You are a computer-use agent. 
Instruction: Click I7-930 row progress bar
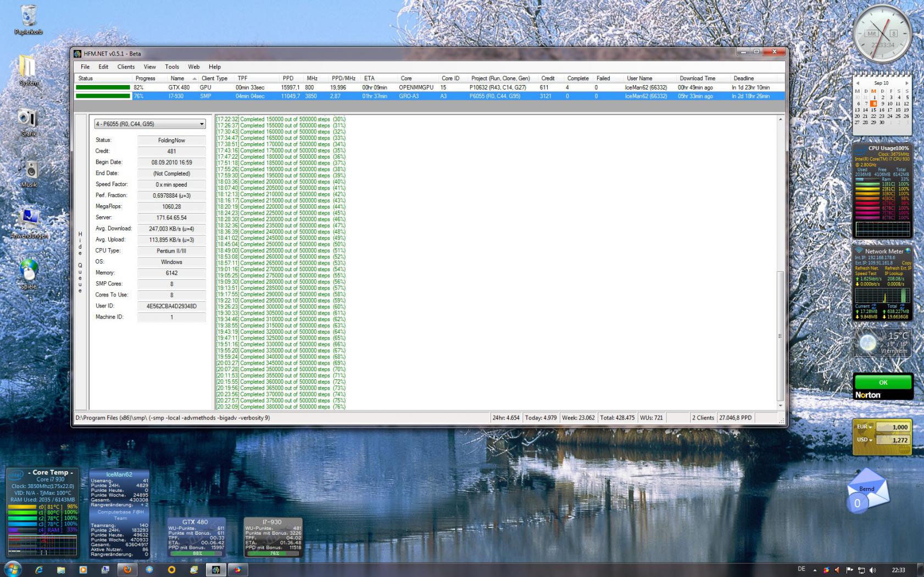[x=103, y=96]
